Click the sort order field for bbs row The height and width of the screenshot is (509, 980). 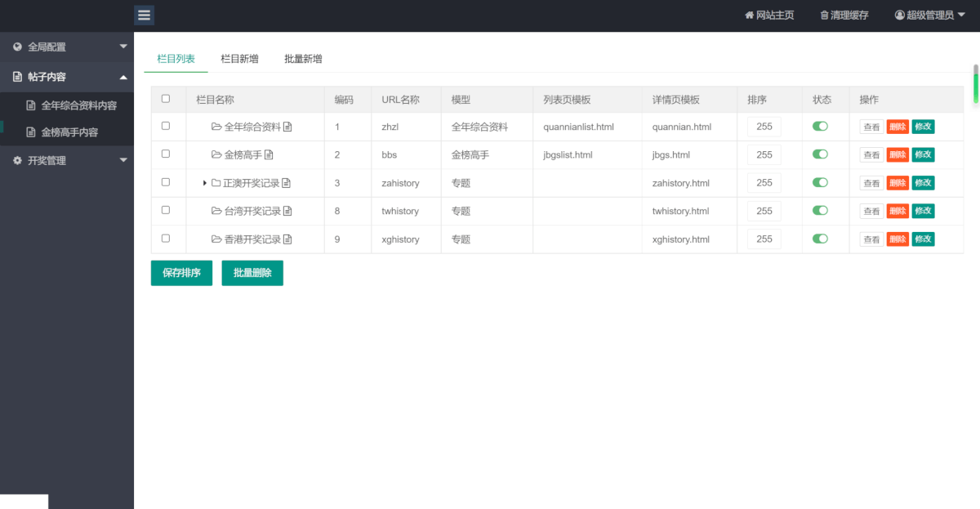point(764,154)
